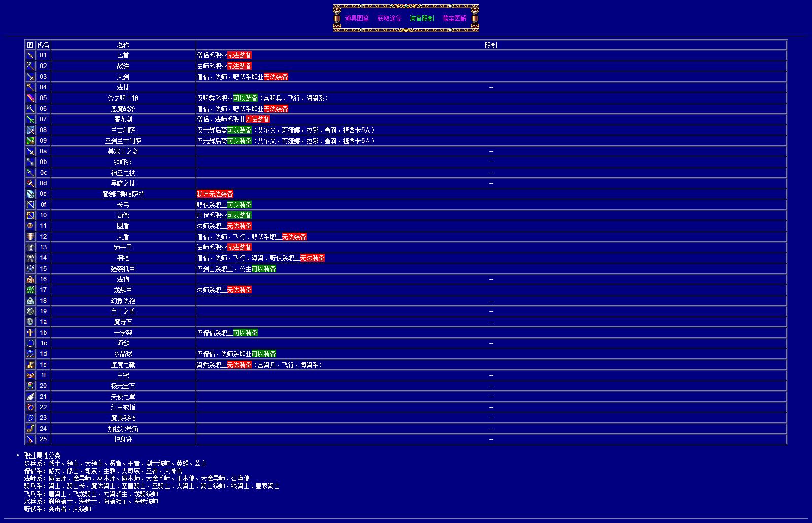
Task: Click the 十字架 cross icon
Action: (x=30, y=333)
